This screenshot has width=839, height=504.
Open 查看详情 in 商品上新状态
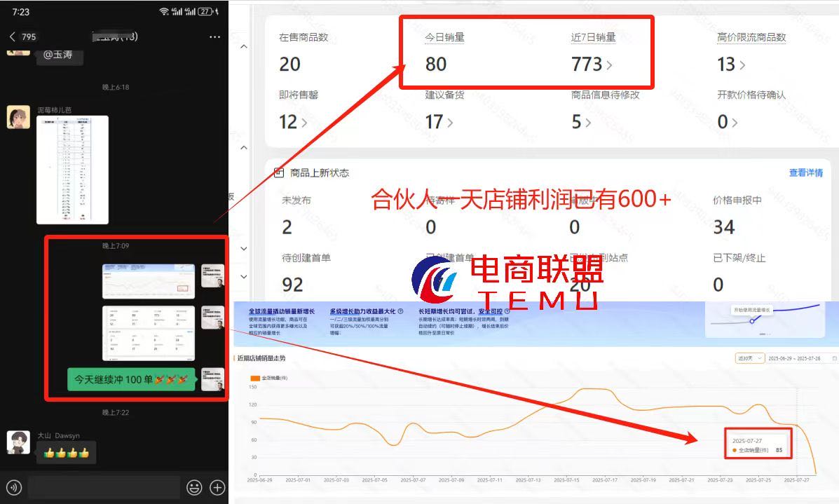tap(805, 172)
